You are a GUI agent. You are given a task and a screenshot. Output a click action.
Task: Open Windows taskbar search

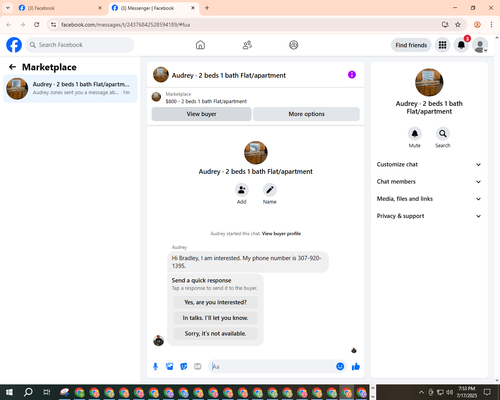(28, 392)
